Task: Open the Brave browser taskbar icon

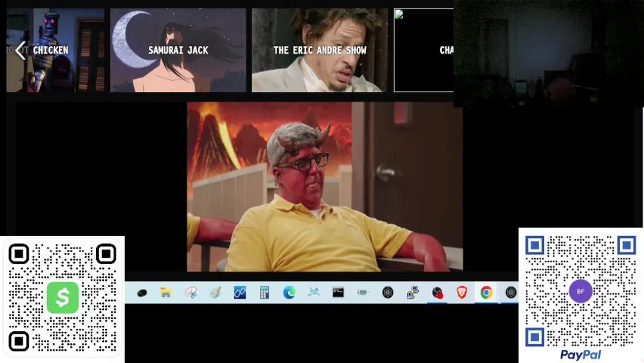Action: (x=462, y=292)
